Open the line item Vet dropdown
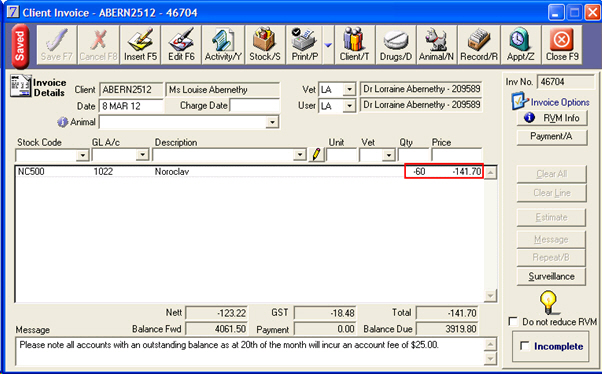Image resolution: width=602 pixels, height=374 pixels. [x=389, y=155]
